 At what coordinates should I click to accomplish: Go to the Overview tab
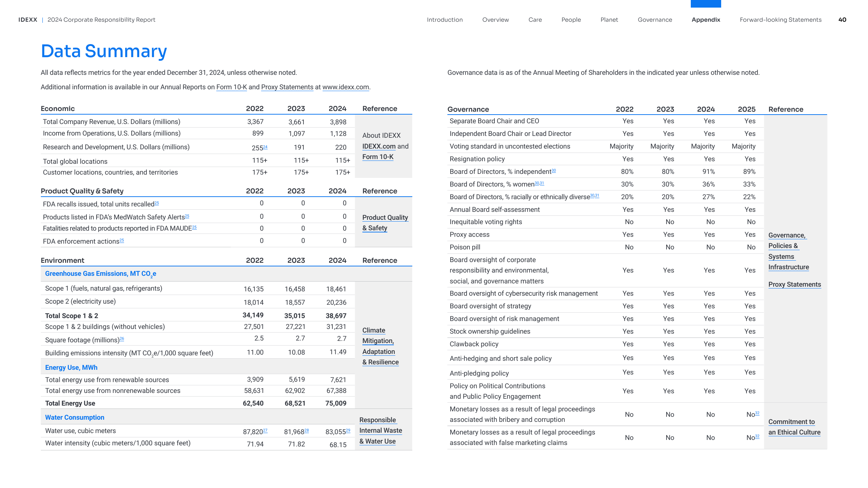pos(495,20)
